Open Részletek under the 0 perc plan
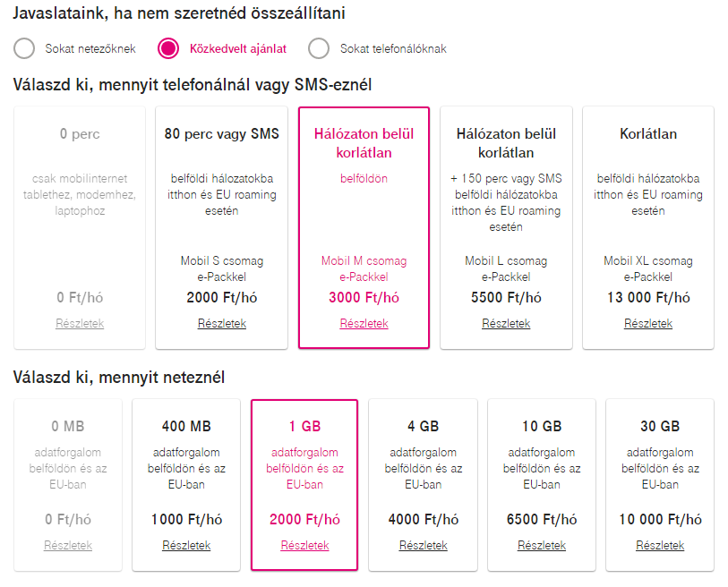This screenshot has height=587, width=728. 80,323
